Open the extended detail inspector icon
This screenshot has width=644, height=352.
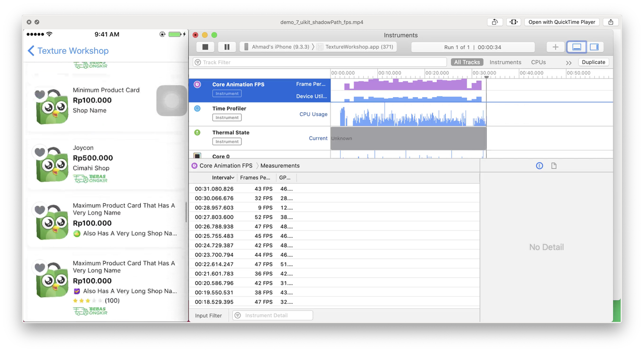[539, 165]
